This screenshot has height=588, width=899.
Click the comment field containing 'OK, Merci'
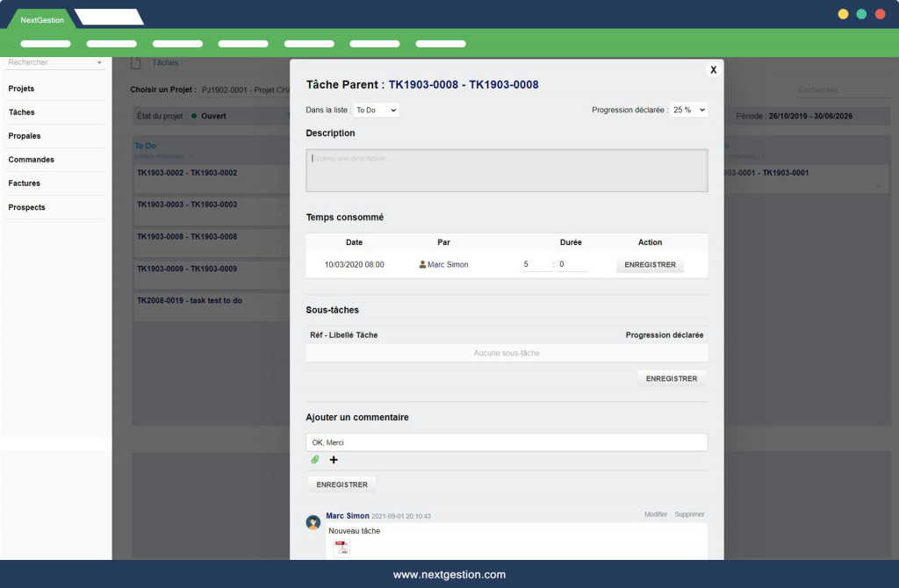point(507,442)
